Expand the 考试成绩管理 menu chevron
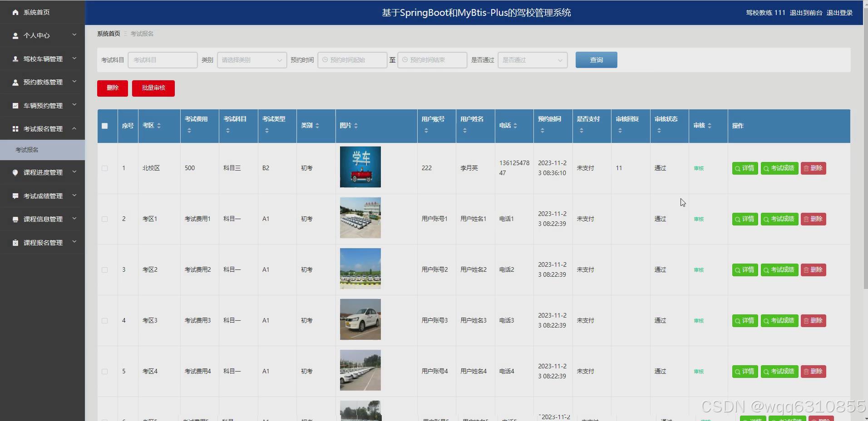Screen dimensions: 868x421 tap(74, 196)
